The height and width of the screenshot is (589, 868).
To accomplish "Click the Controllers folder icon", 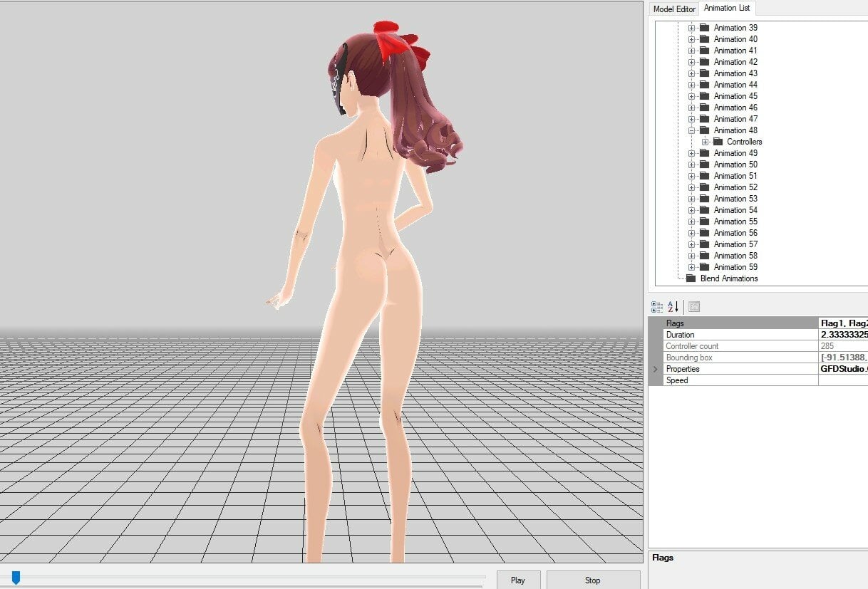I will click(718, 142).
